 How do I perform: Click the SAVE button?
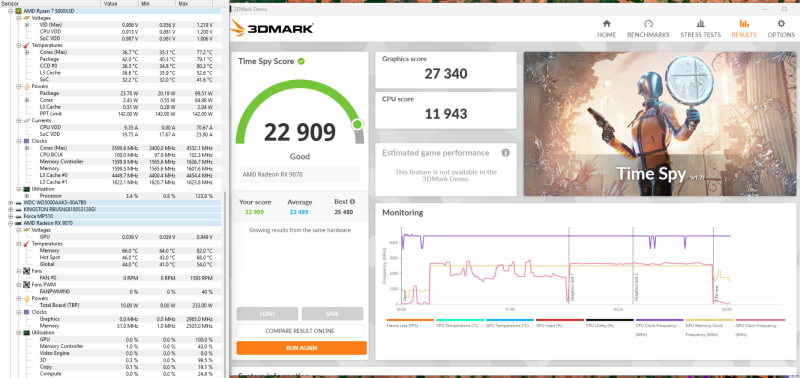click(332, 314)
